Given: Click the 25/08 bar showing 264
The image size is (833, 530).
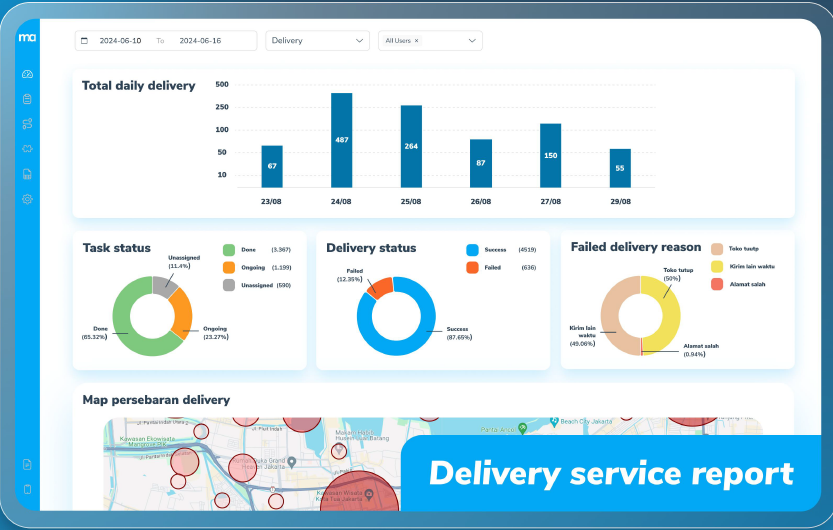Looking at the screenshot, I should click(x=411, y=147).
